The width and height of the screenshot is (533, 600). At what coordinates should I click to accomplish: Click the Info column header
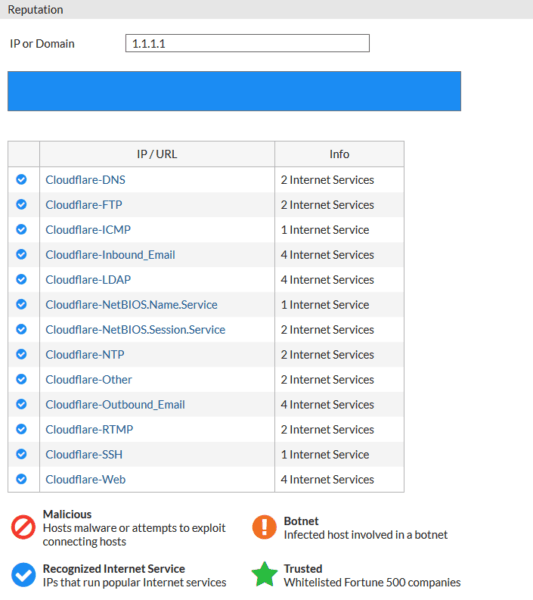[339, 154]
